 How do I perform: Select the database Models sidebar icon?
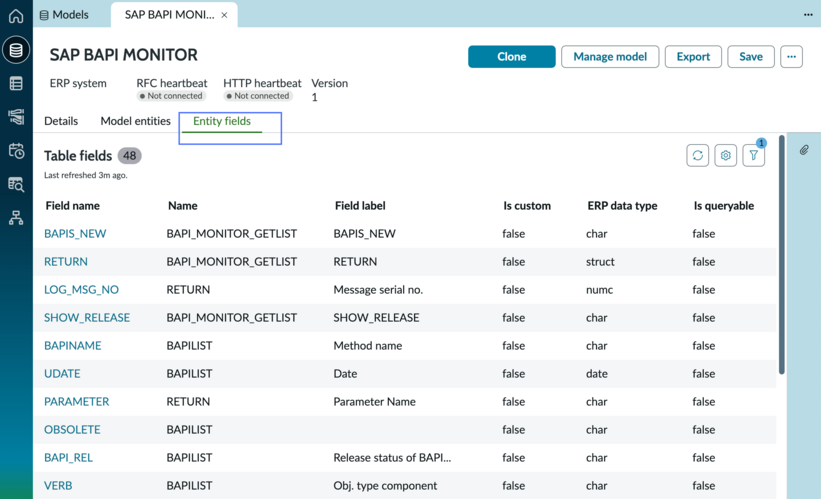(x=16, y=50)
